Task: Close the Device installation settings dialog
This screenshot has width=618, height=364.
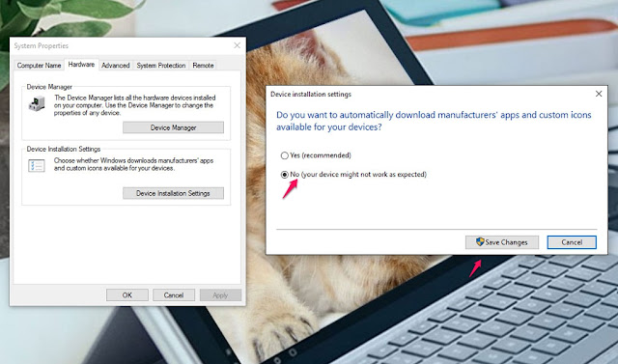Action: pos(599,94)
